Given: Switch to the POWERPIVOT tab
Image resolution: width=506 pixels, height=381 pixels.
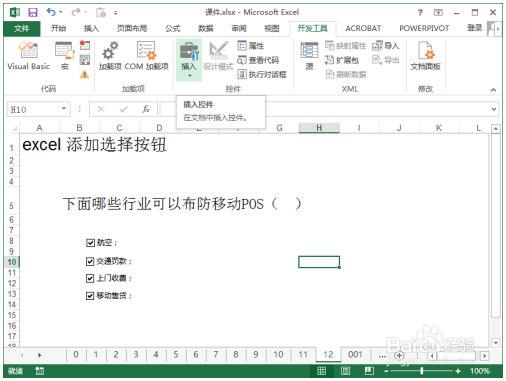Looking at the screenshot, I should click(424, 28).
